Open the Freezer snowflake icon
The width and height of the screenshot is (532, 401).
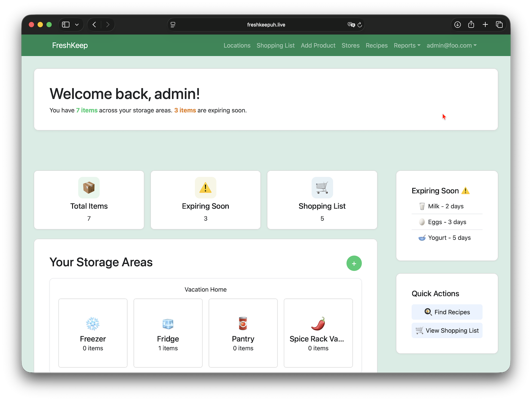pos(93,324)
